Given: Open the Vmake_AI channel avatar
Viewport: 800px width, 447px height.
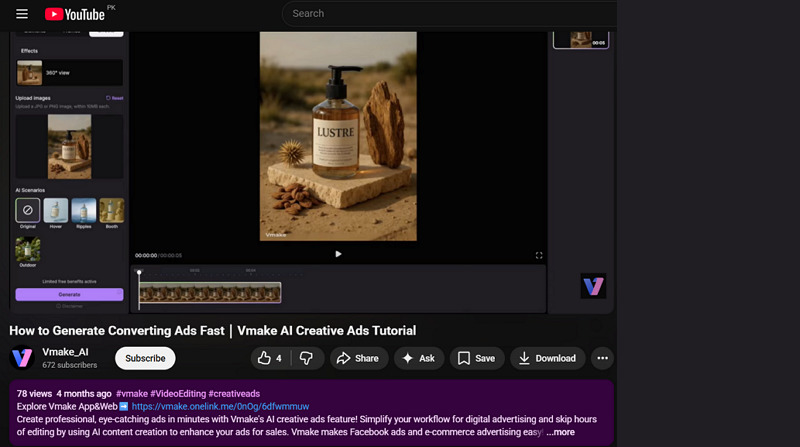Looking at the screenshot, I should pos(22,358).
